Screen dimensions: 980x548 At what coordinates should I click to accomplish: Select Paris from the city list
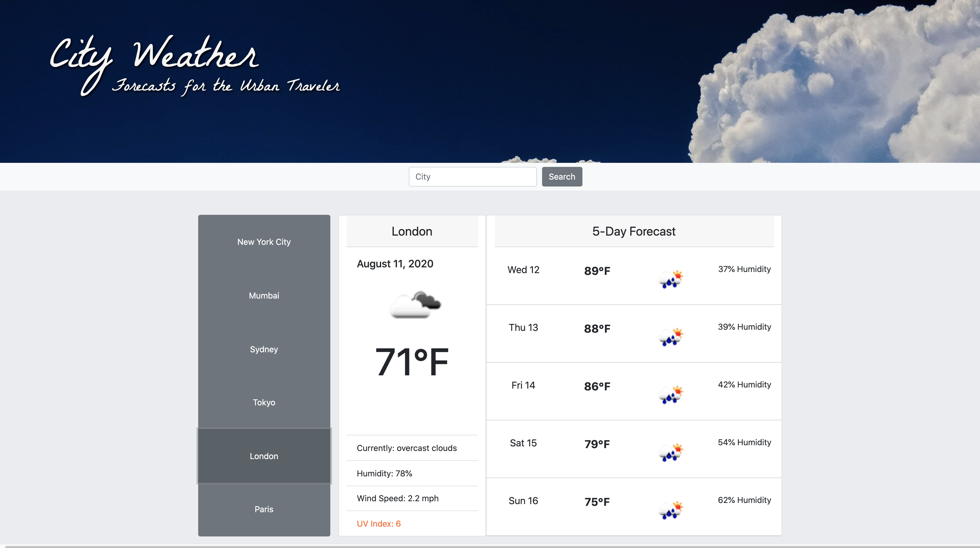point(264,509)
